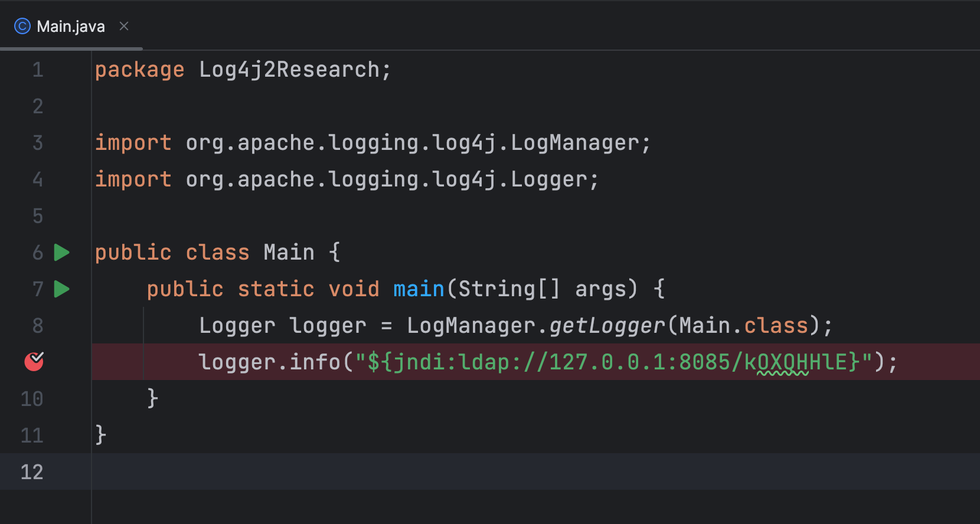Click 'String[] args' parameter
Image resolution: width=980 pixels, height=524 pixels.
[x=543, y=289]
